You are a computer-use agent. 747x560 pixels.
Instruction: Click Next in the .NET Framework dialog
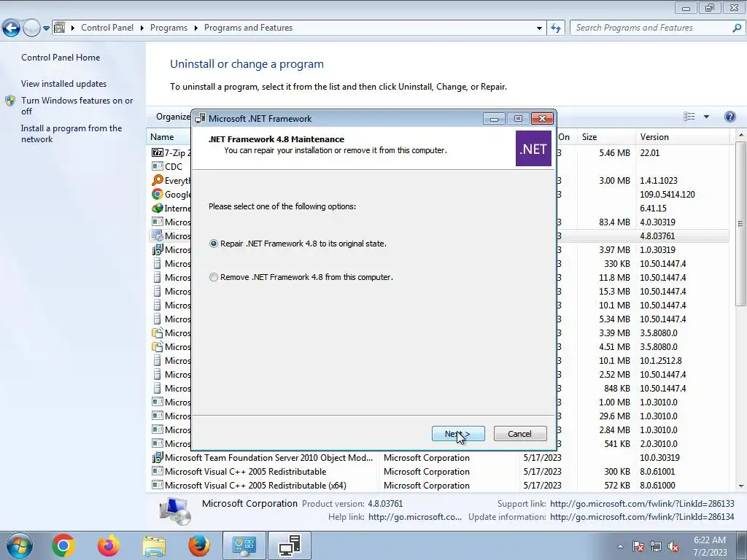(458, 434)
